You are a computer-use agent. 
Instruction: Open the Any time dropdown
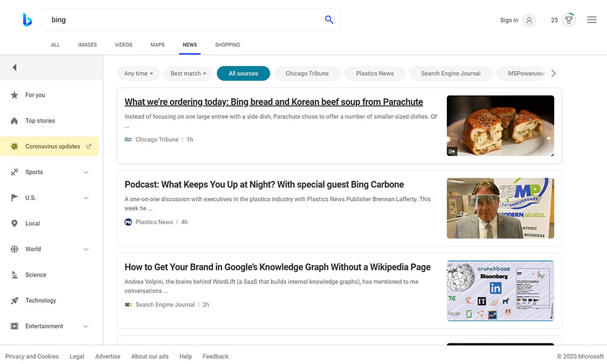[138, 73]
